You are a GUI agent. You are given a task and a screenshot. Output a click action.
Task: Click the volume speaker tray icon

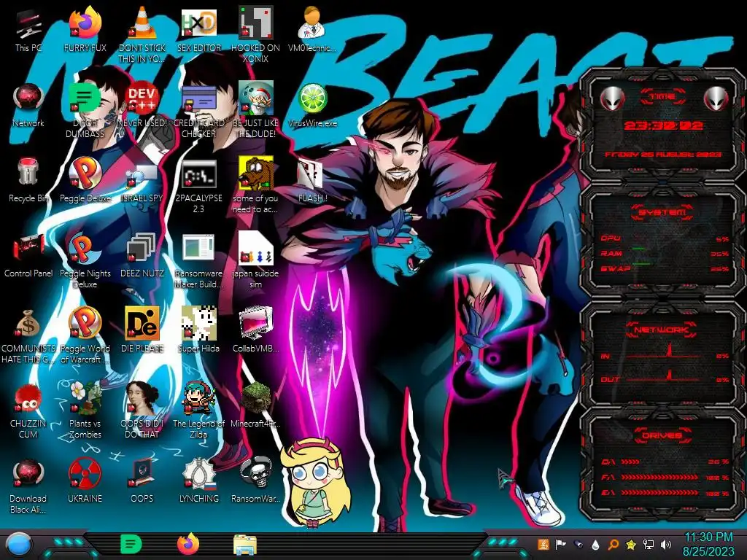coord(666,545)
